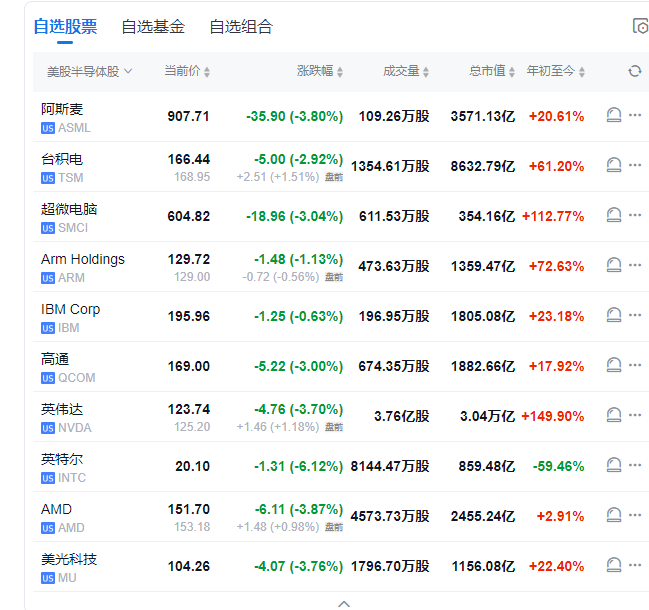Screen dimensions: 649x610
Task: Open more options for the MU row
Action: [x=635, y=565]
